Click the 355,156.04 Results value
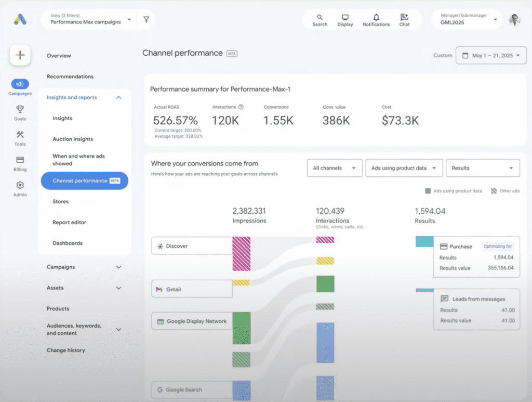Viewport: 532px width, 402px height. (500, 268)
